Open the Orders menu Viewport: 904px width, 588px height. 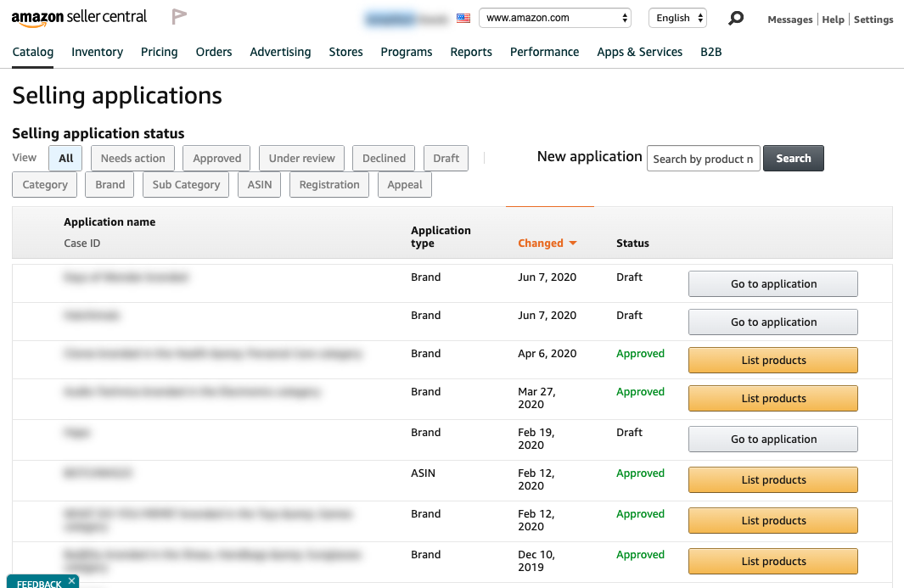214,52
